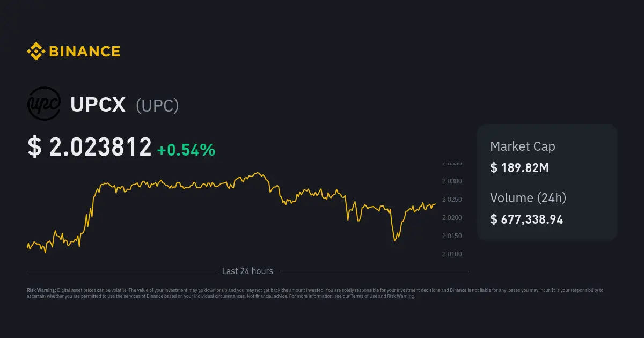Viewport: 644px width, 338px height.
Task: Click the 2.0300 y-axis price label
Action: pos(452,181)
